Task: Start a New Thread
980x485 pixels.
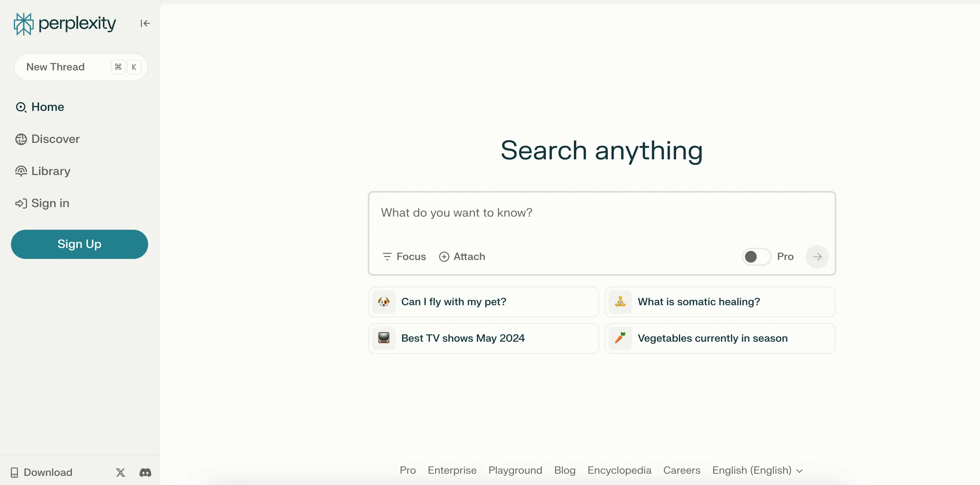Action: click(81, 67)
